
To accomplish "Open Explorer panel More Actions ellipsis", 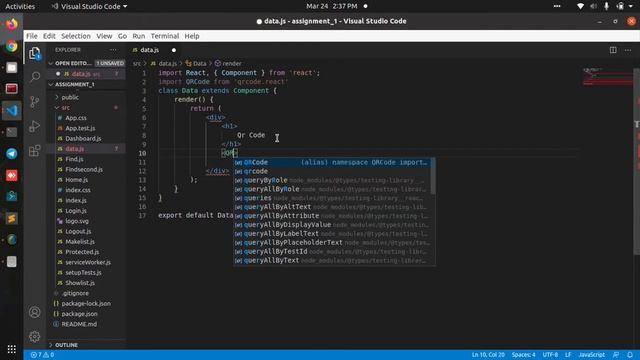I will click(113, 50).
